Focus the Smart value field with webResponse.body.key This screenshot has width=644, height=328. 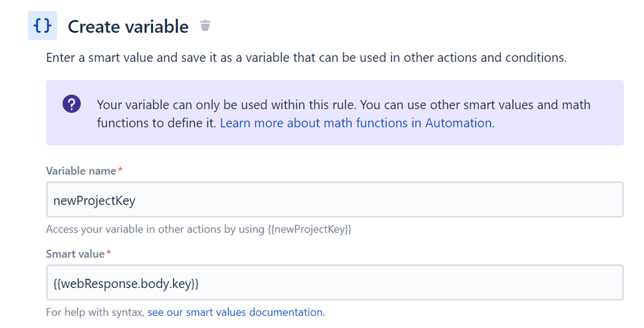pyautogui.click(x=334, y=282)
